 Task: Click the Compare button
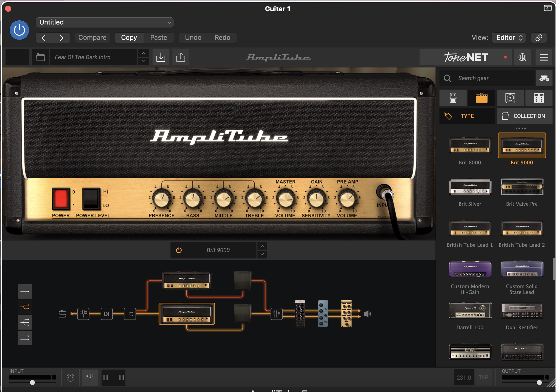(x=92, y=38)
